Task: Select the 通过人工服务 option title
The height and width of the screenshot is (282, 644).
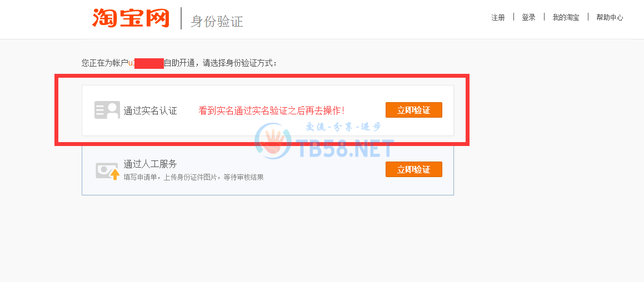Action: [x=151, y=164]
